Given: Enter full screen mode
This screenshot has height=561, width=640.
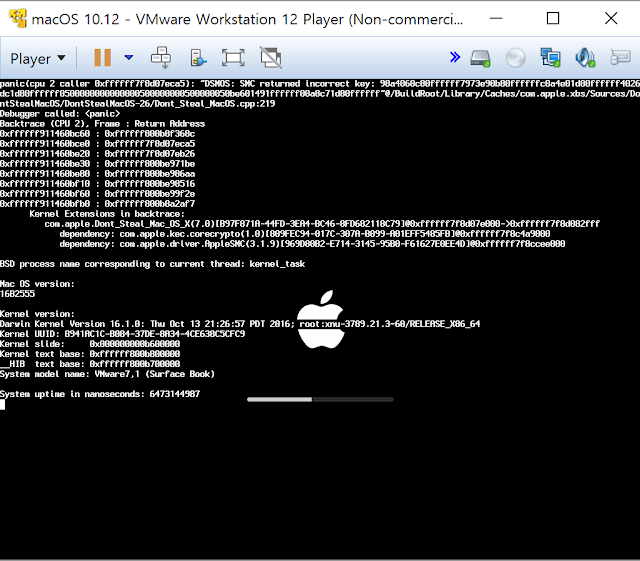Looking at the screenshot, I should 233,58.
